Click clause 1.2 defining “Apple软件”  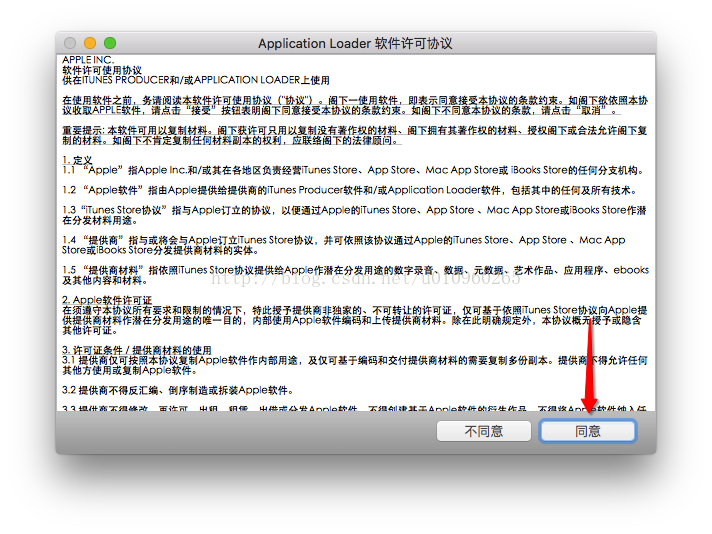(350, 190)
